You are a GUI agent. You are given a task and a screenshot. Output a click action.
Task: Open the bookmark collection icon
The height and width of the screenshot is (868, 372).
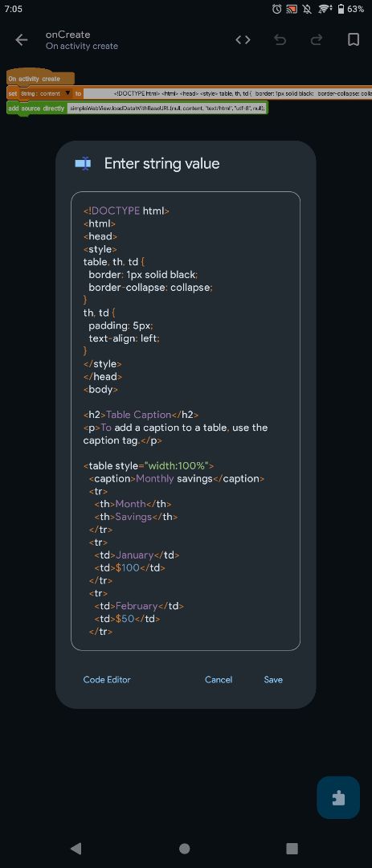click(x=354, y=40)
